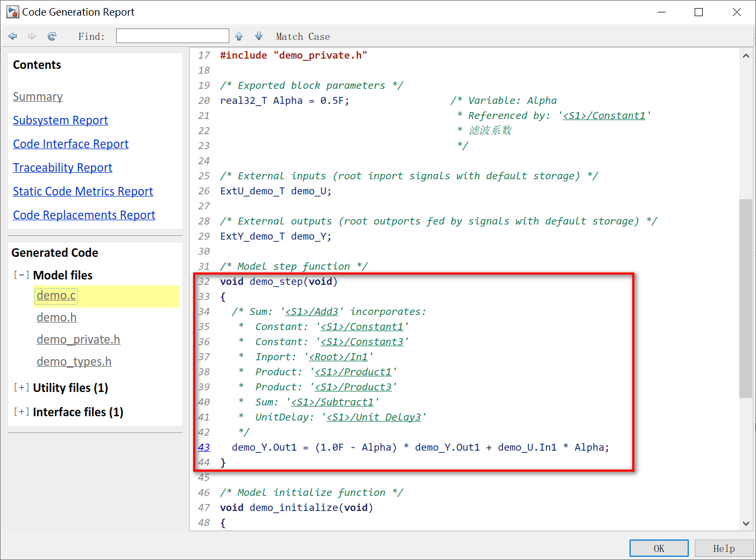Click the code pane scroll up arrow
The image size is (756, 560).
coord(746,55)
